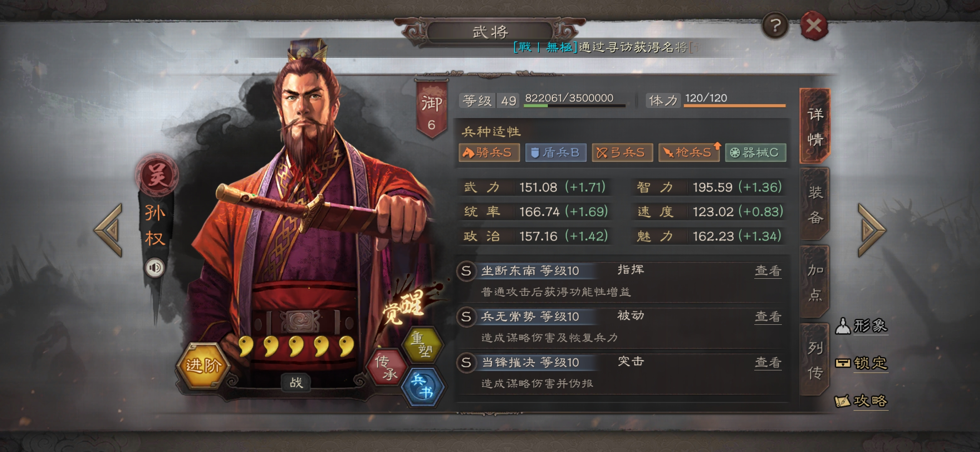The height and width of the screenshot is (452, 980).
Task: Toggle Sun Quan's voice speaker icon
Action: pyautogui.click(x=155, y=268)
